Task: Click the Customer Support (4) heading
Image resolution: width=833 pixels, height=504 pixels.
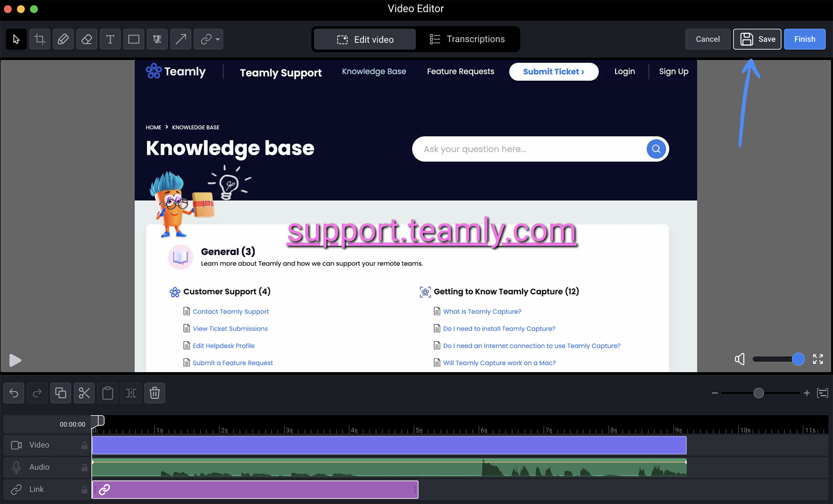Action: [x=227, y=292]
